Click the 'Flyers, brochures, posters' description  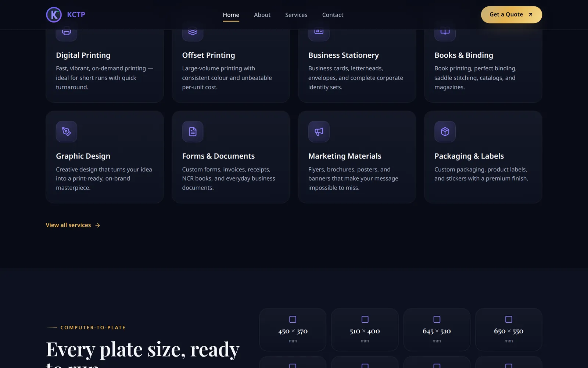click(353, 178)
